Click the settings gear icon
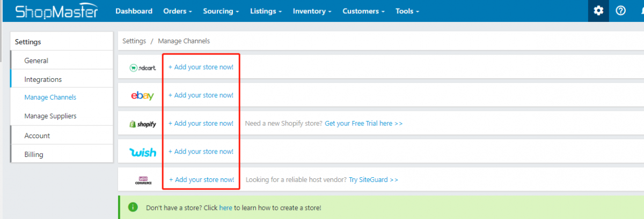644x219 pixels. click(x=598, y=11)
